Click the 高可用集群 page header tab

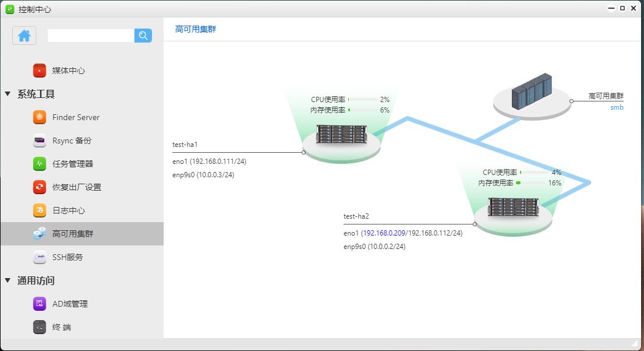click(196, 29)
